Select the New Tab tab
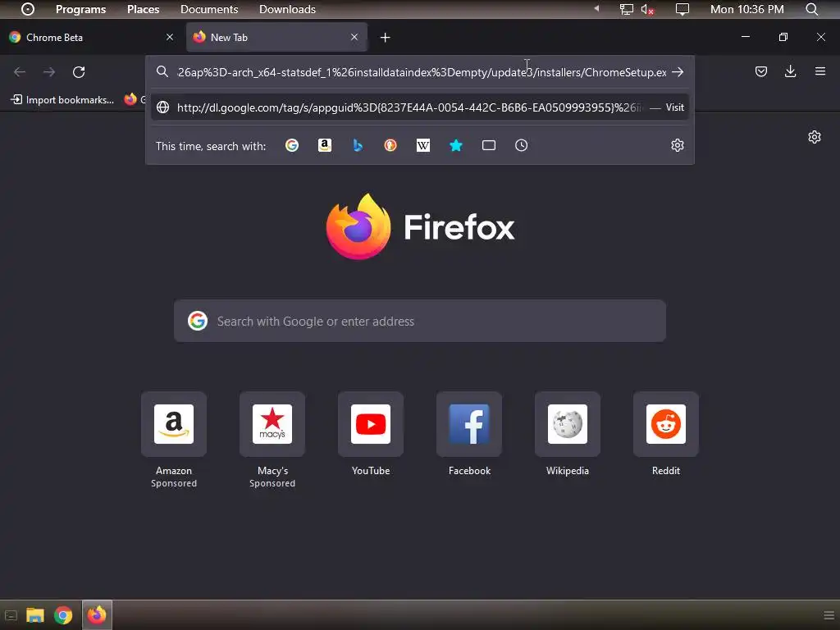This screenshot has height=630, width=840. tap(276, 37)
